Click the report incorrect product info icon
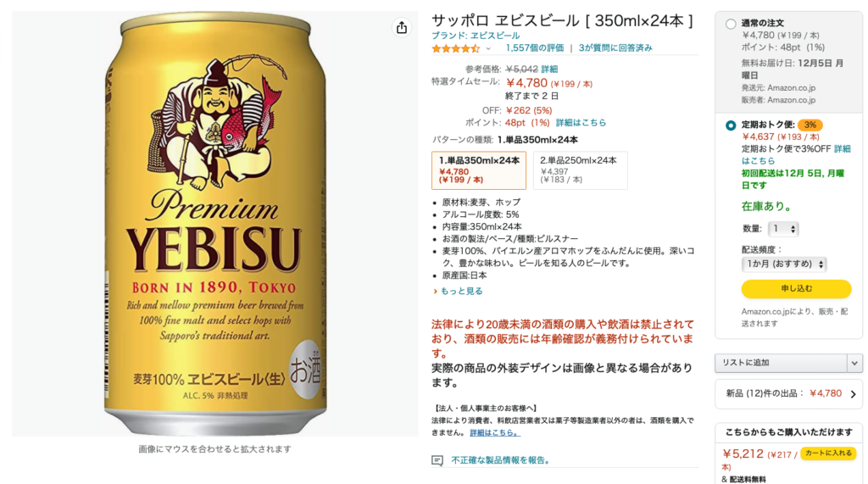The height and width of the screenshot is (484, 868). (437, 460)
